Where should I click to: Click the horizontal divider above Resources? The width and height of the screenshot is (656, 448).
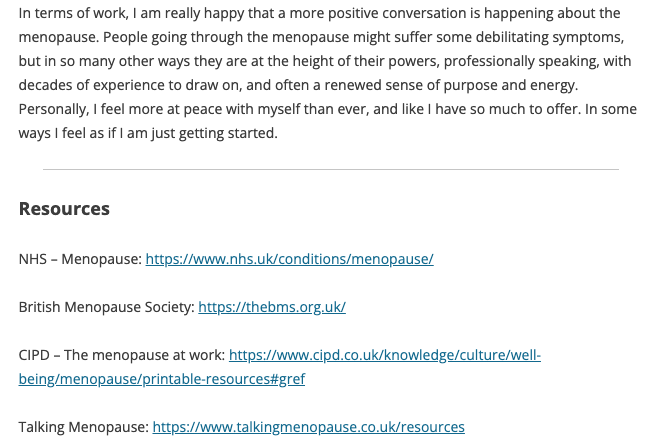[x=330, y=170]
